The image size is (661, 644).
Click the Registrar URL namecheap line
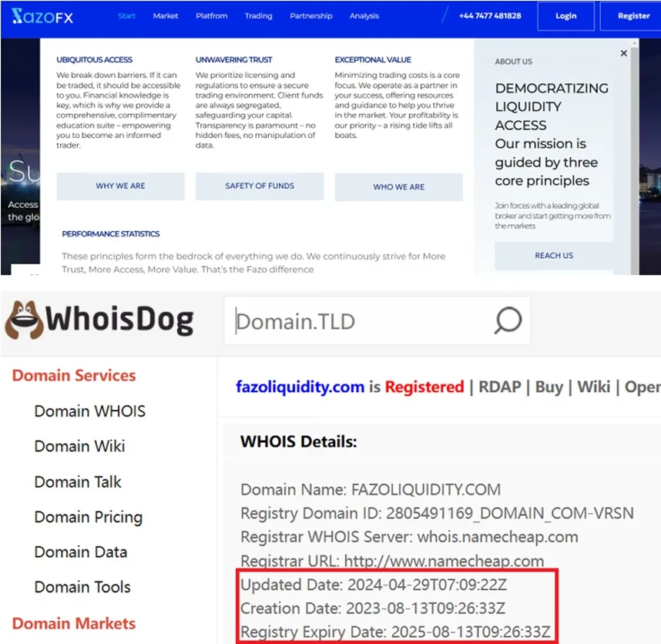(x=392, y=561)
